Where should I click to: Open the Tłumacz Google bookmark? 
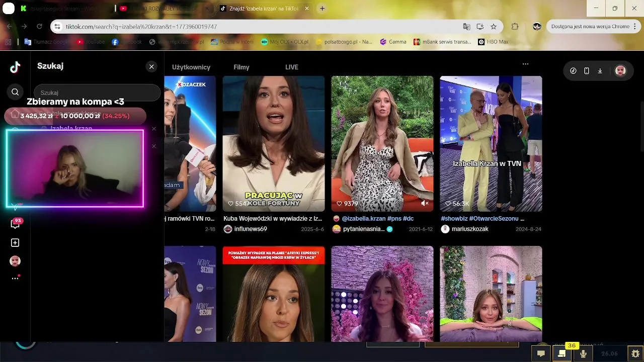(45, 42)
